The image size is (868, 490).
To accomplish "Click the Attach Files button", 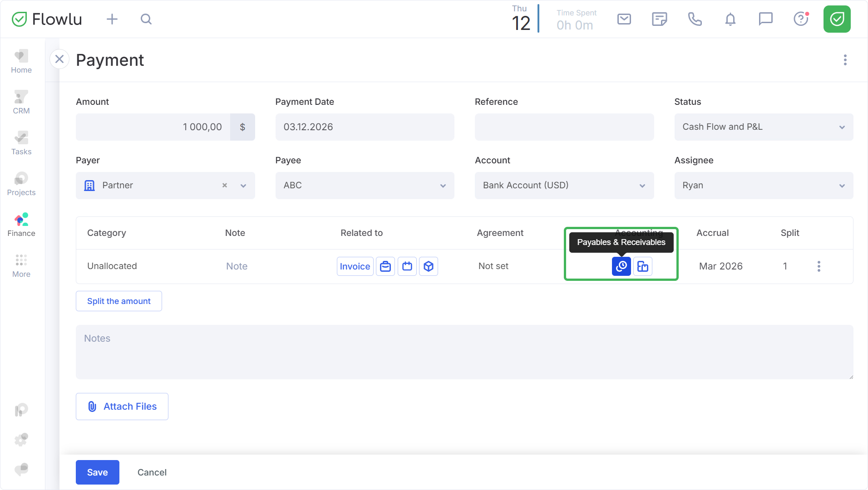I will pyautogui.click(x=122, y=407).
